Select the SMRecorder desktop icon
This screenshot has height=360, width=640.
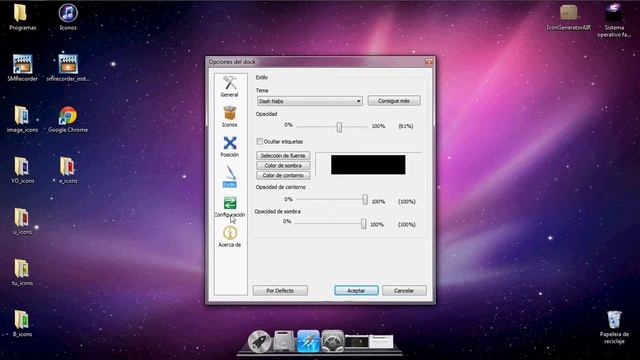pos(22,68)
